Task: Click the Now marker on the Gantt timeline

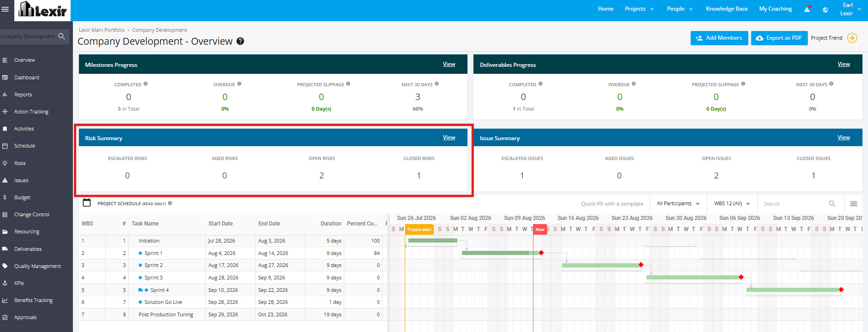Action: coord(540,229)
